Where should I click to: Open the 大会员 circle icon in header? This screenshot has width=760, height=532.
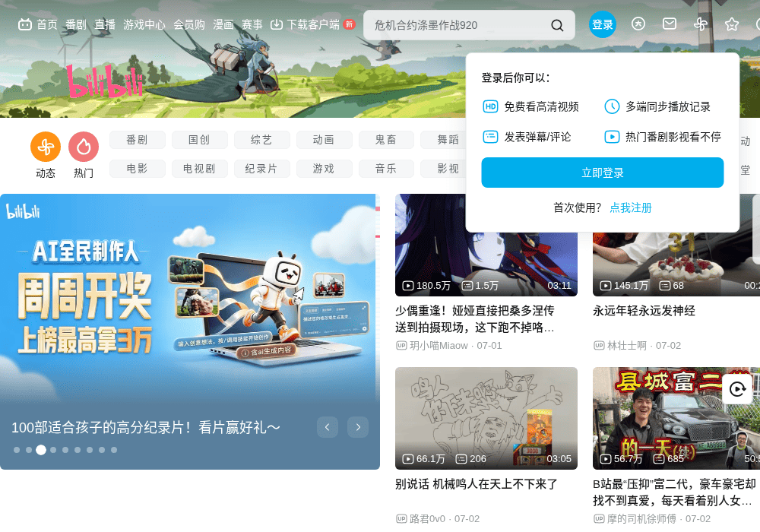[x=638, y=24]
